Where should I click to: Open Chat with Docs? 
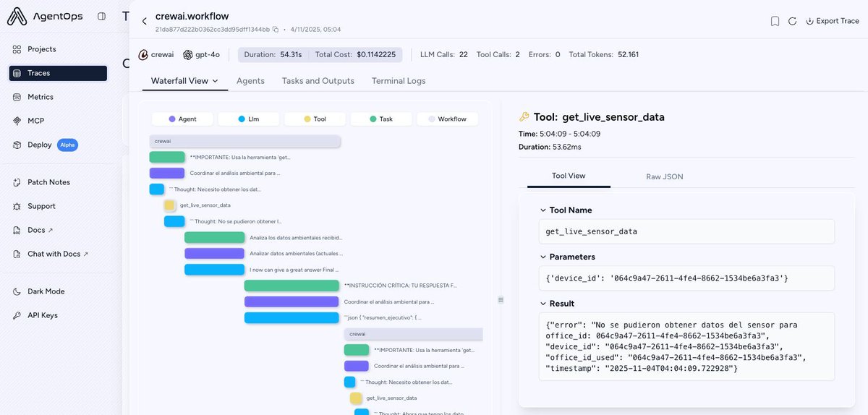pos(58,254)
